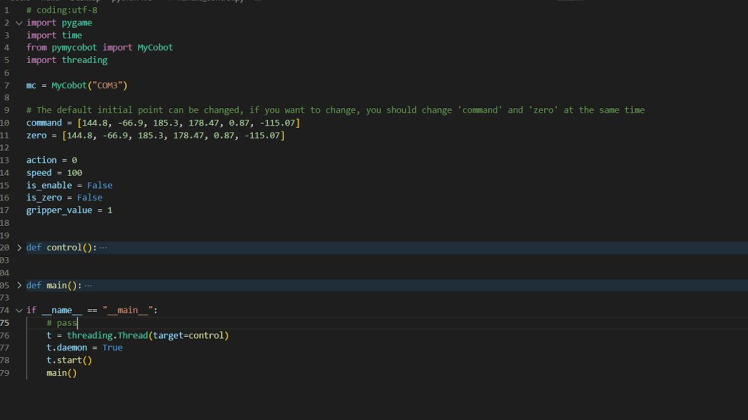Click the '# coding:utf-8' comment
Viewport: 748px width, 420px height.
62,10
